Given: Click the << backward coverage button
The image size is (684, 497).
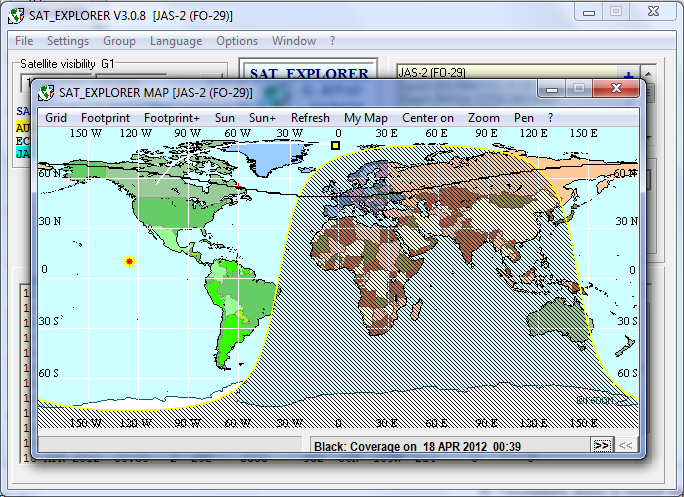Looking at the screenshot, I should click(626, 445).
